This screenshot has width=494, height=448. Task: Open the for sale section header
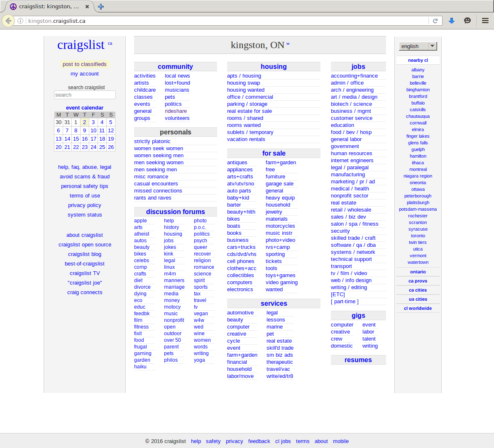(x=274, y=153)
